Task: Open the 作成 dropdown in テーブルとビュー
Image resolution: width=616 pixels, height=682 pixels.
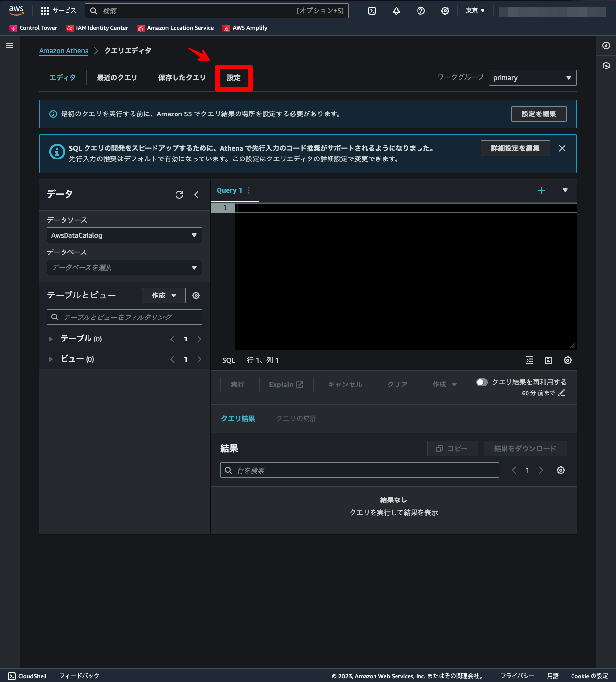Action: pyautogui.click(x=164, y=296)
